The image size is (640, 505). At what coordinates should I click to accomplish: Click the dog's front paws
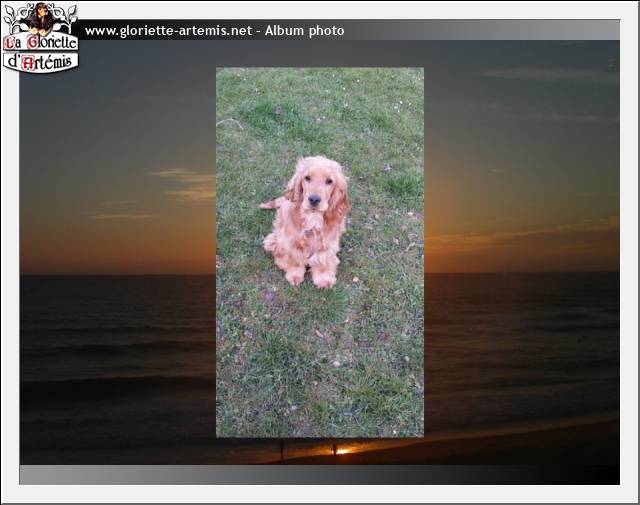(311, 279)
